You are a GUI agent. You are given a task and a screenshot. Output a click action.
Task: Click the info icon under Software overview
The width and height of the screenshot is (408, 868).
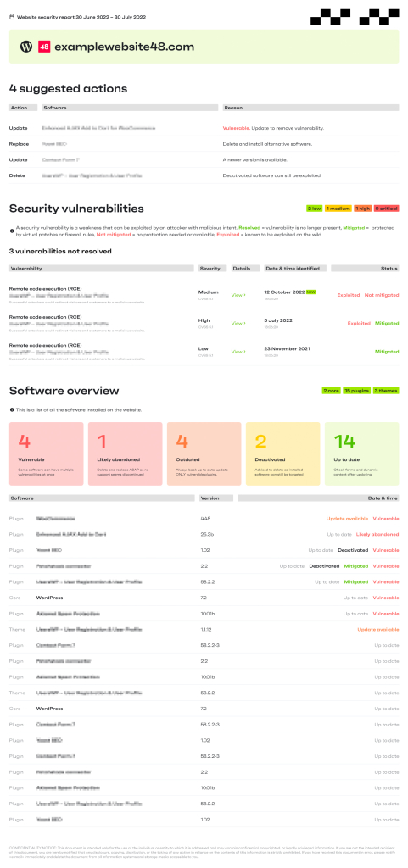point(12,409)
